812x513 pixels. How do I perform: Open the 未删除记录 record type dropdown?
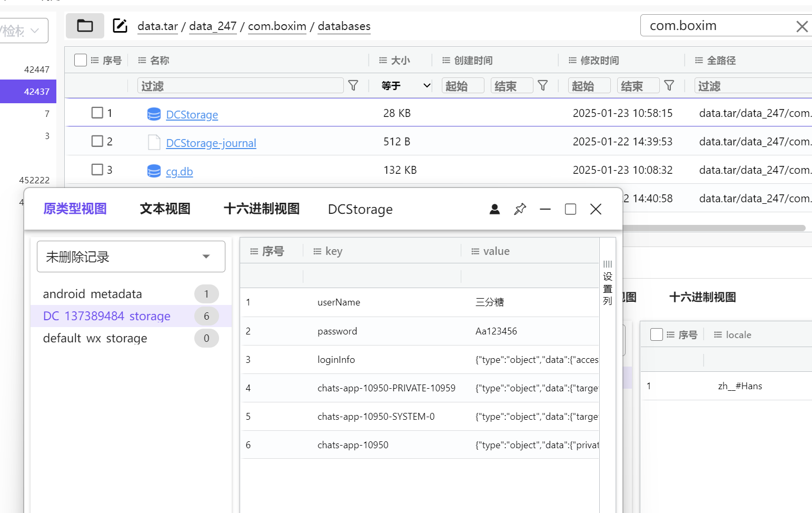point(131,256)
